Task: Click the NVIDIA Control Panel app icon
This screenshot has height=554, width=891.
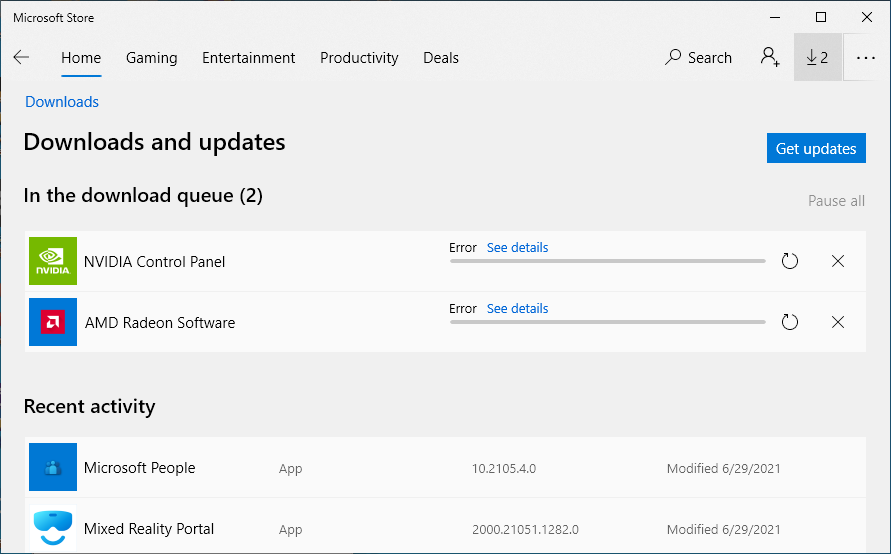Action: coord(53,261)
